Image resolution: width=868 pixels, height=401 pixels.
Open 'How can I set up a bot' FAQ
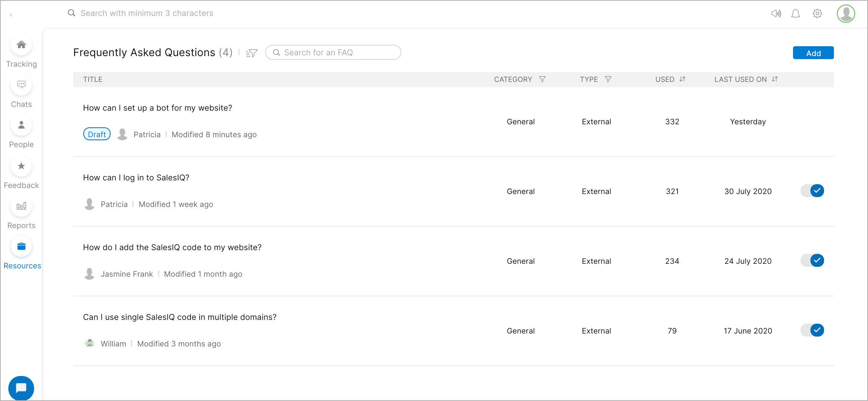[x=158, y=108]
